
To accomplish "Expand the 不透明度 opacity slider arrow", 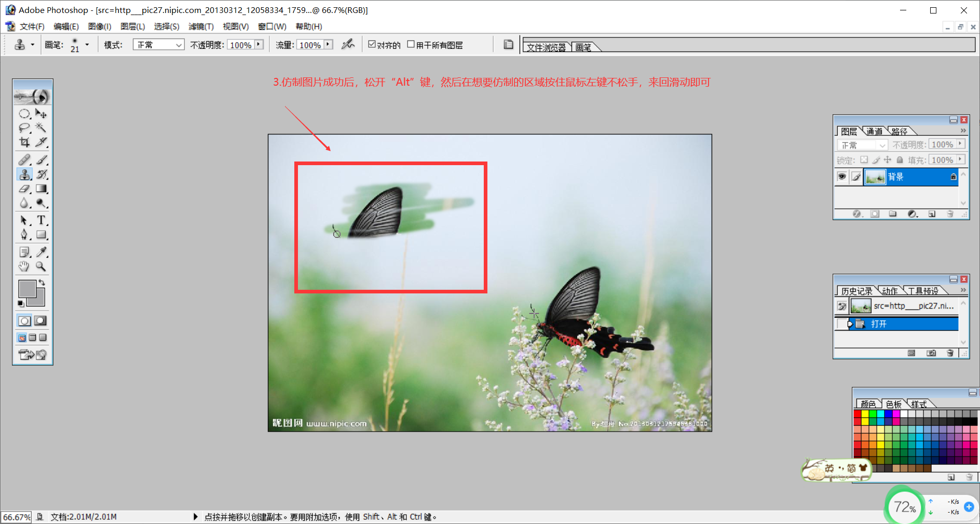I will [258, 45].
